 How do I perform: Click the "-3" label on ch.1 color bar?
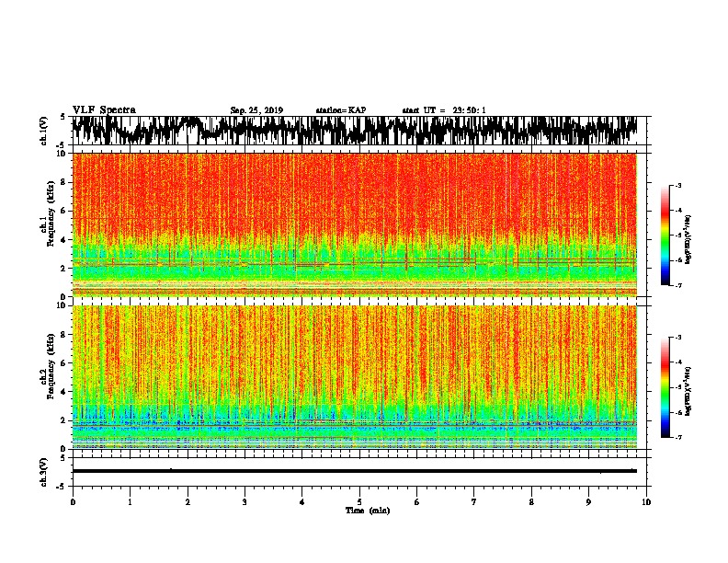click(x=677, y=185)
